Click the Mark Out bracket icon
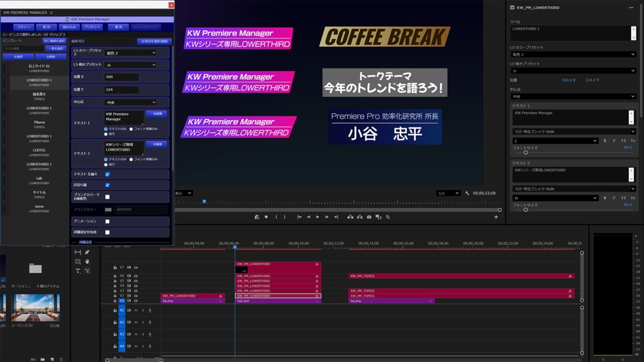 pos(285,217)
